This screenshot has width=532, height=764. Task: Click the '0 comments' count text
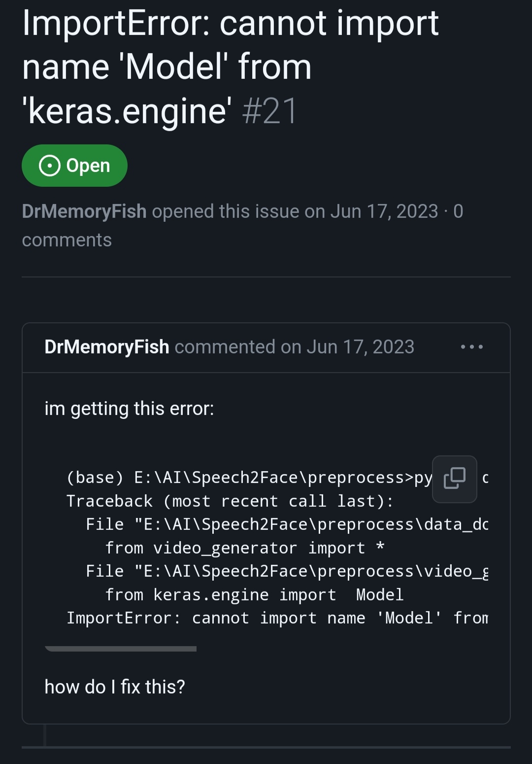(x=242, y=226)
